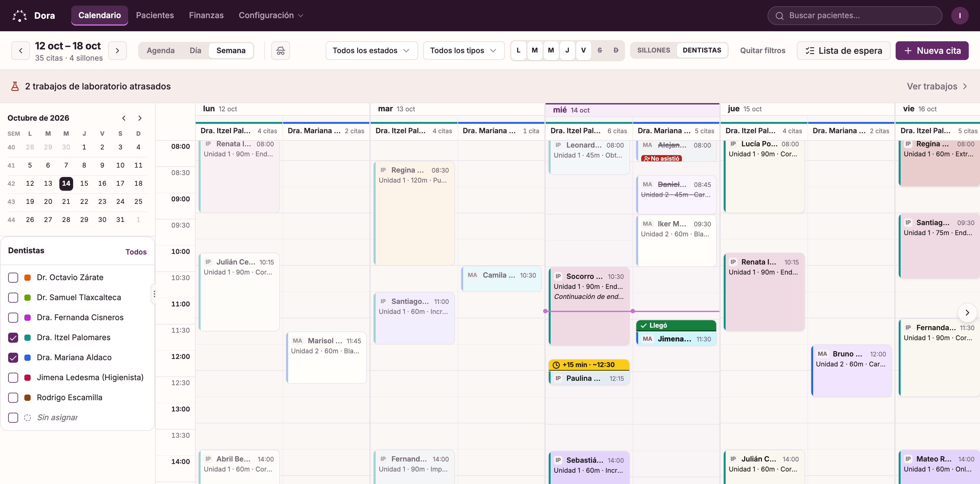The height and width of the screenshot is (484, 980).
Task: Click the plus icon in Nueva cita
Action: point(908,51)
